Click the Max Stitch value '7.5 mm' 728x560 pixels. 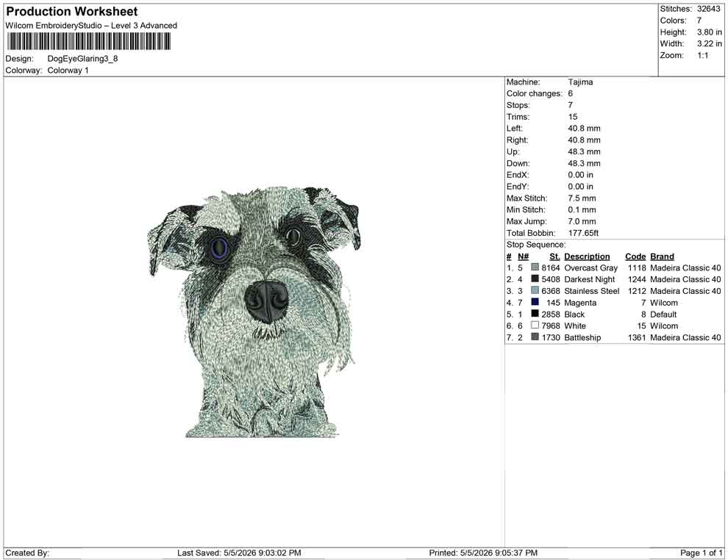[582, 198]
